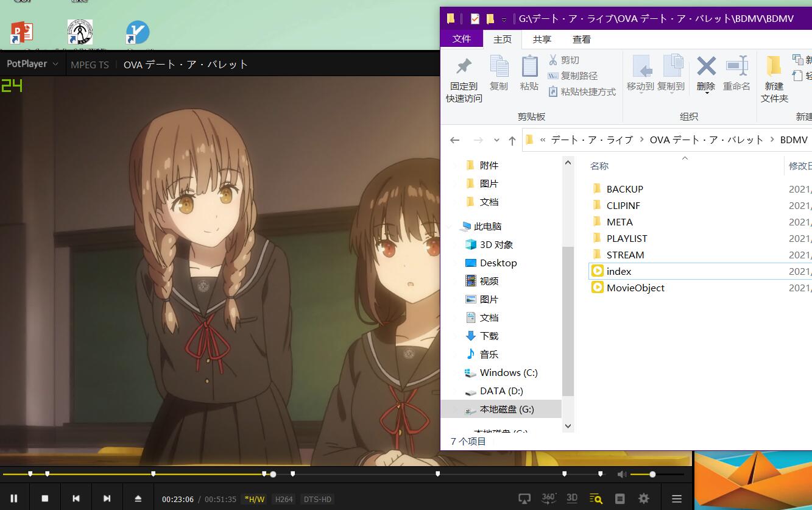The height and width of the screenshot is (510, 812).
Task: Click the 删除 X icon
Action: 706,66
